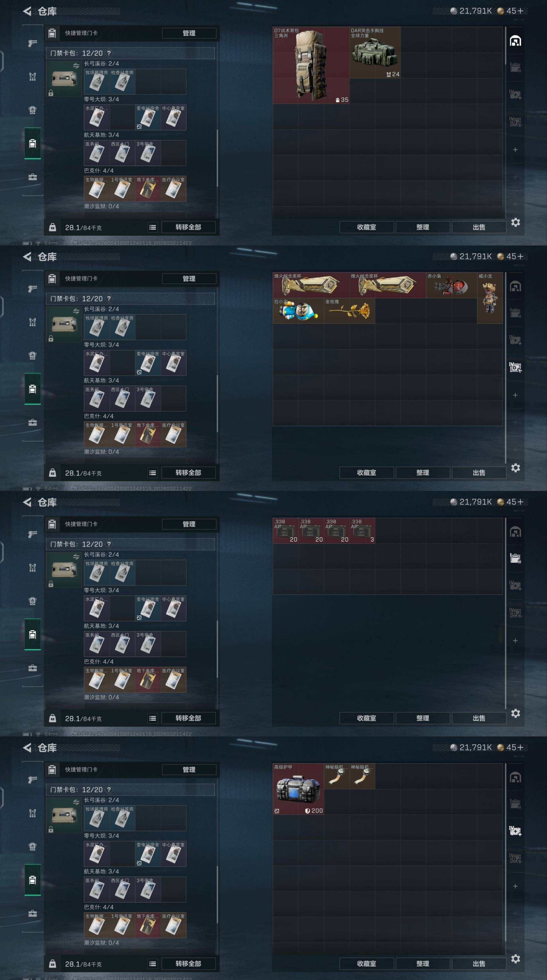Image resolution: width=547 pixels, height=980 pixels.
Task: Open stash settings gear in backpack view
Action: (x=515, y=222)
